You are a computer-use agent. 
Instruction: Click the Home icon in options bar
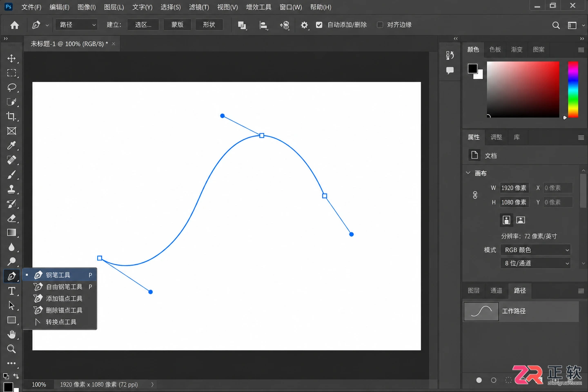(x=15, y=25)
